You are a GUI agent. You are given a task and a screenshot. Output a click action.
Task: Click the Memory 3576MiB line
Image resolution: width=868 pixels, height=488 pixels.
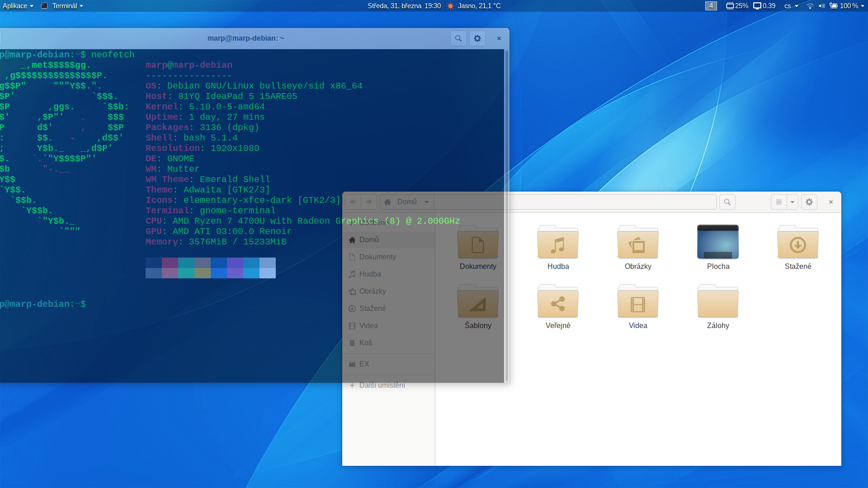point(216,242)
